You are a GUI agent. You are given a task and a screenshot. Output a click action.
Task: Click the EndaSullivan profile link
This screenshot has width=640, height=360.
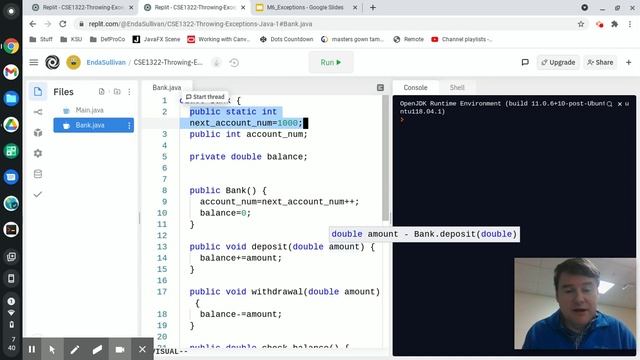(106, 62)
